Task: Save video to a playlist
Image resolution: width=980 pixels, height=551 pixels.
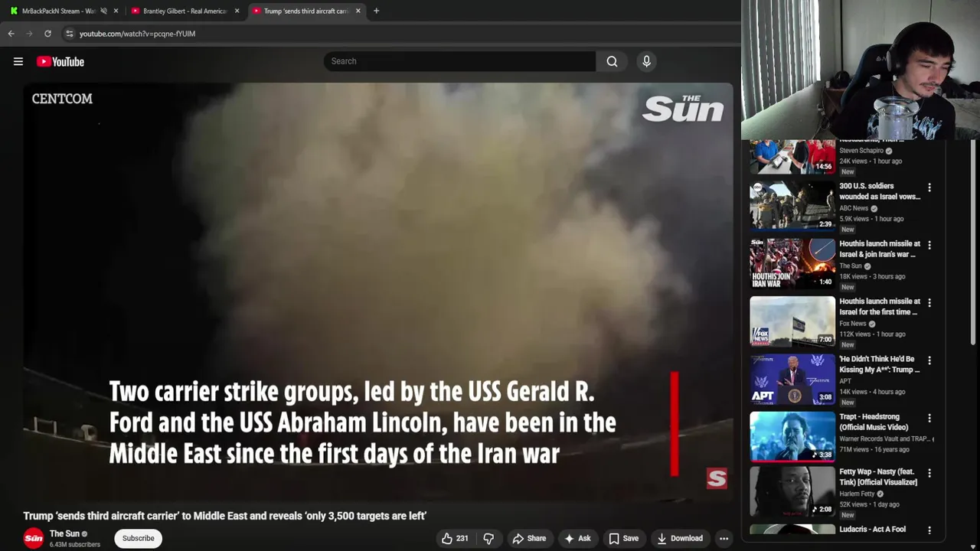Action: [623, 538]
